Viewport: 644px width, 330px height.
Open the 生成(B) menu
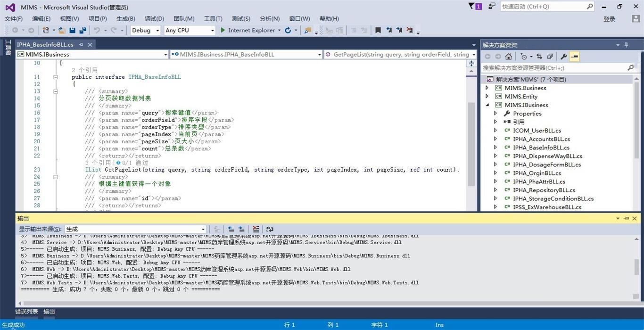(x=126, y=18)
